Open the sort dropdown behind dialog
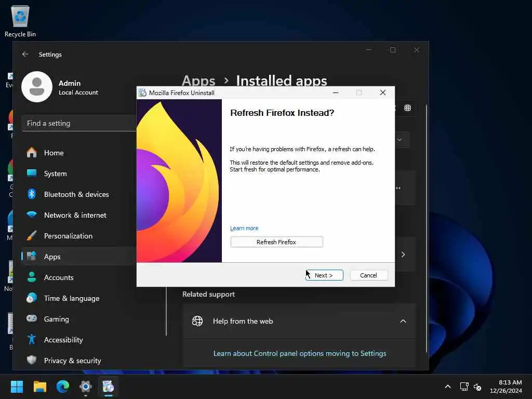This screenshot has width=532, height=399. (400, 139)
